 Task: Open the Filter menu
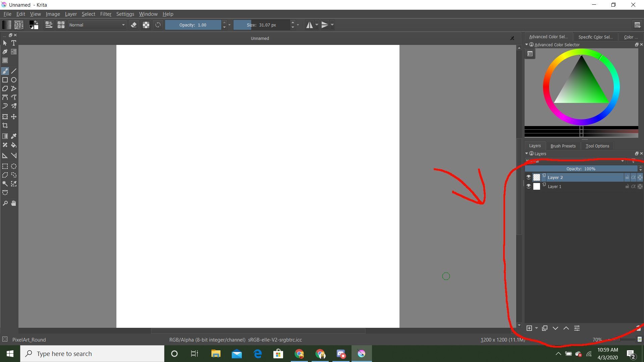click(106, 14)
